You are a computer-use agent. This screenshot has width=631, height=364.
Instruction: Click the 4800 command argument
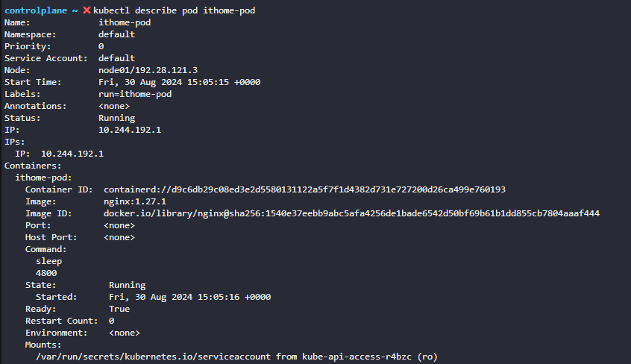pos(46,273)
